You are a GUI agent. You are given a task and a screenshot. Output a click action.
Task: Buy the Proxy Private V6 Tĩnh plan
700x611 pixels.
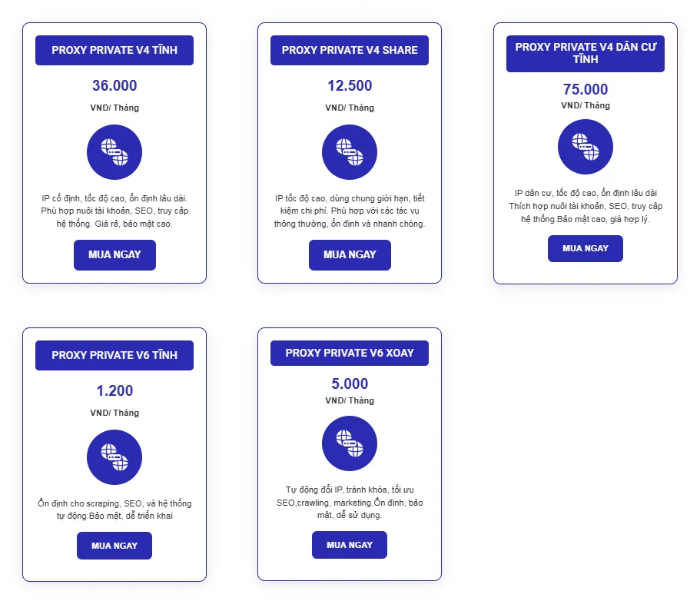click(x=114, y=546)
